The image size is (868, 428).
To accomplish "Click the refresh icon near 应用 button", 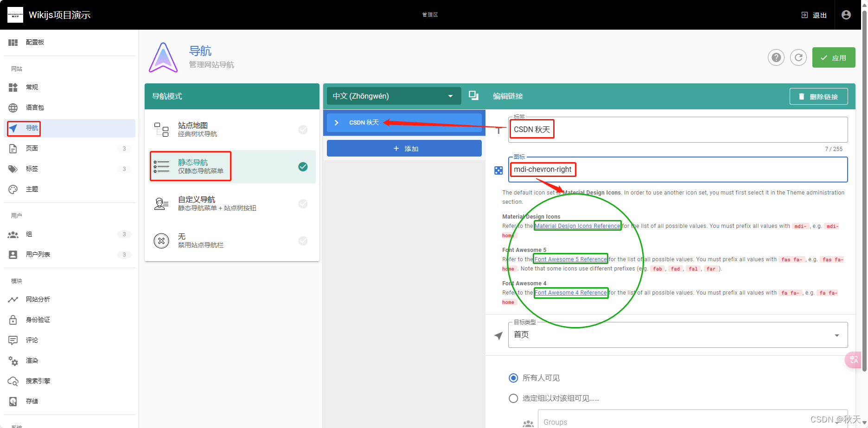I will point(798,57).
